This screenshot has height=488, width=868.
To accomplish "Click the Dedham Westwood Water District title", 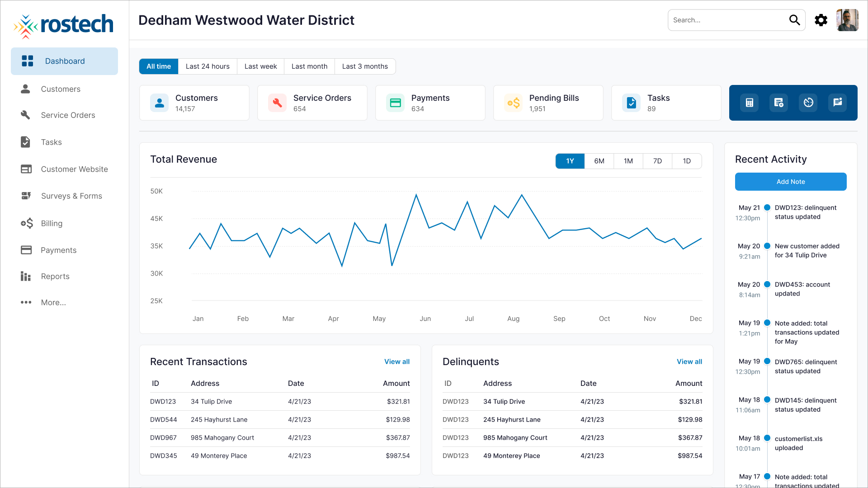I will coord(246,20).
